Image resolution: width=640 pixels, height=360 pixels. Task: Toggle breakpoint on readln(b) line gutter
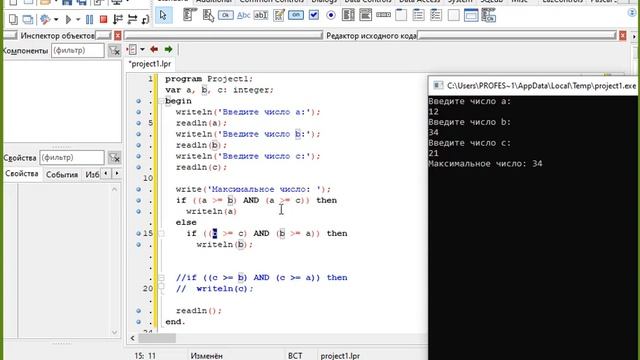click(139, 145)
